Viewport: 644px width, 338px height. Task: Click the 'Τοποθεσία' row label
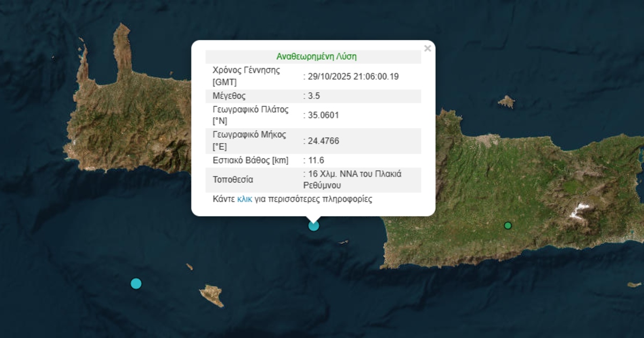coord(233,180)
